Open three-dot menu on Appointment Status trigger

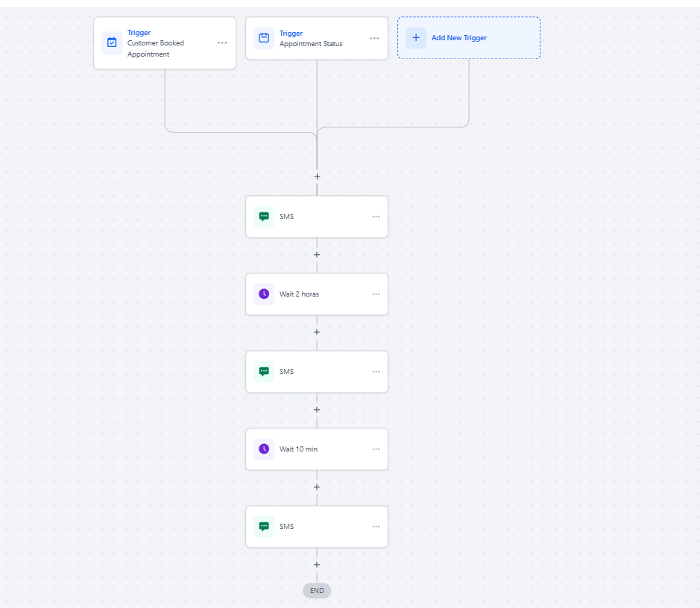[374, 38]
